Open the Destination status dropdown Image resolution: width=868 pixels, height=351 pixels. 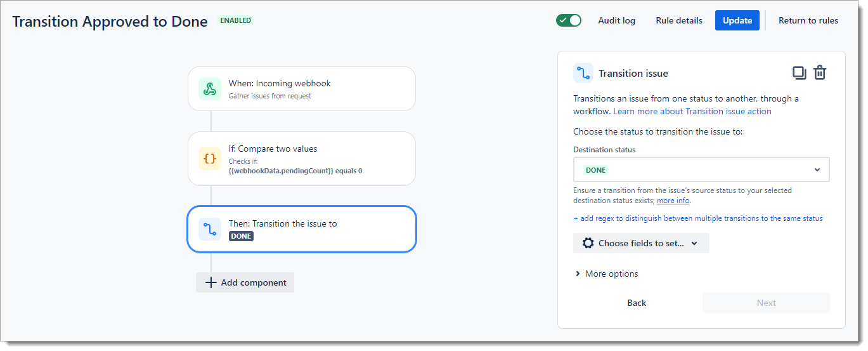701,170
